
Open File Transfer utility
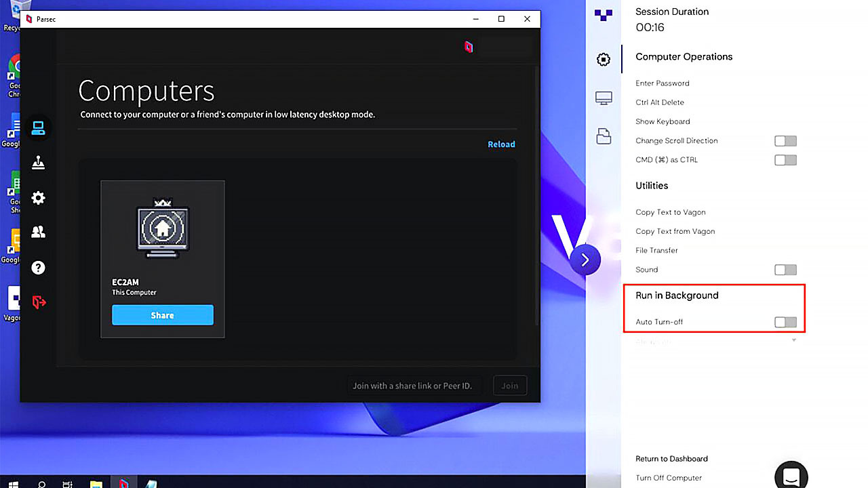[656, 250]
